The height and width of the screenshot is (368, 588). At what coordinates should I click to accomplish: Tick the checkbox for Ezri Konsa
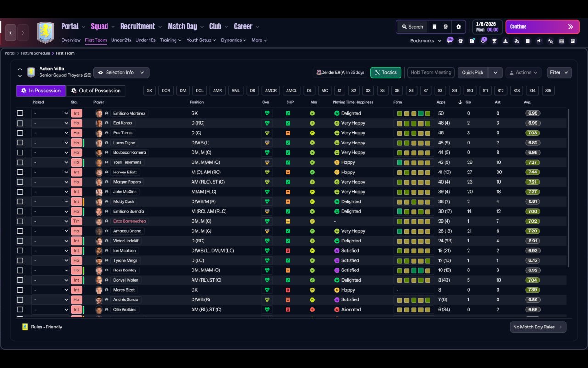[20, 123]
